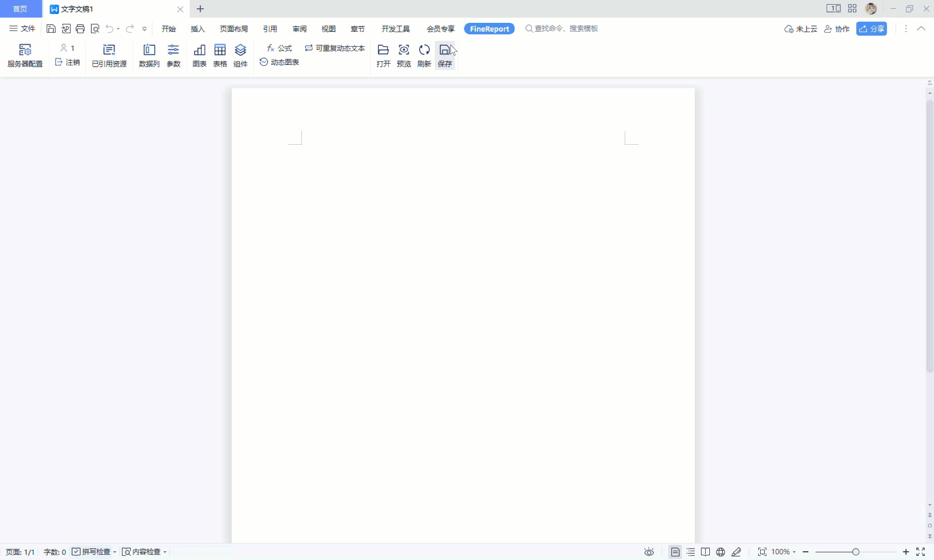Viewport: 934px width, 560px height.
Task: Insert a 数据列 data column
Action: [x=149, y=55]
